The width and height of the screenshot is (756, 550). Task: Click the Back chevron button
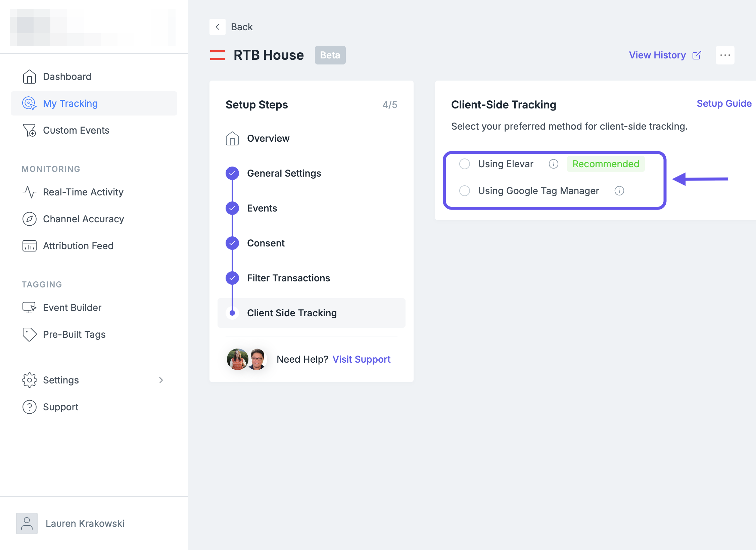(218, 27)
